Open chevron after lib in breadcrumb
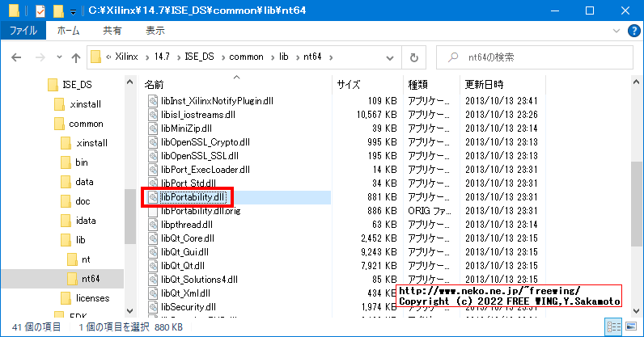Viewport: 644px width, 337px height. [297, 57]
